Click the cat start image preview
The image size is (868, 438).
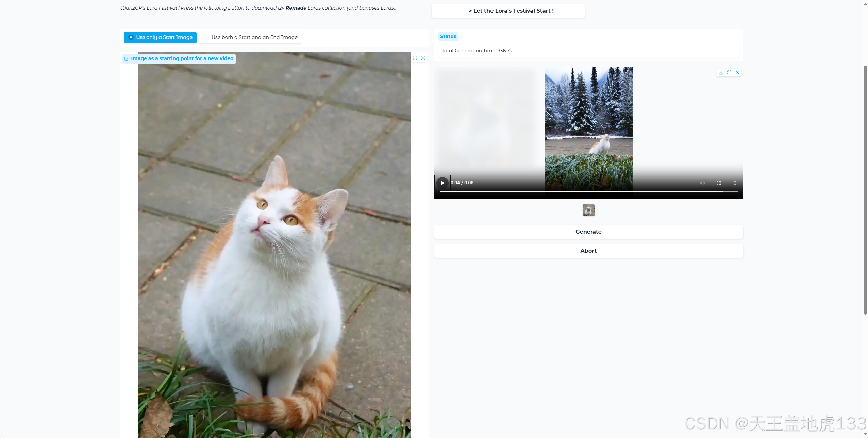pos(274,245)
